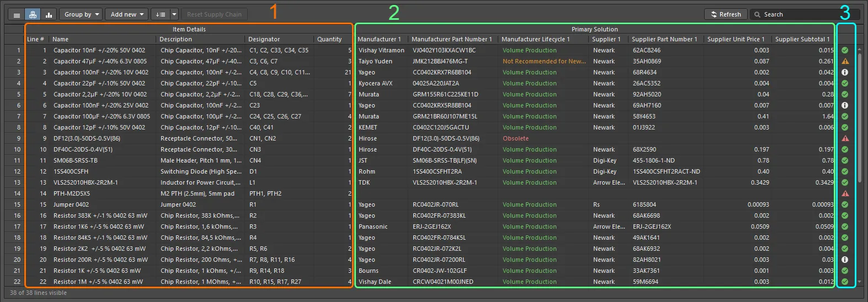Select the 'Not Recommended for New...' lifecycle cell
The image size is (868, 302).
pos(544,61)
